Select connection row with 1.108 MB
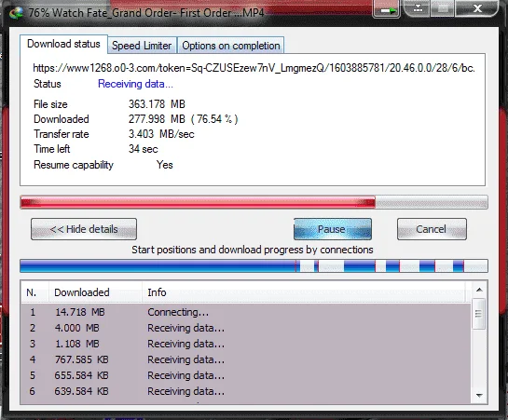 pos(246,344)
